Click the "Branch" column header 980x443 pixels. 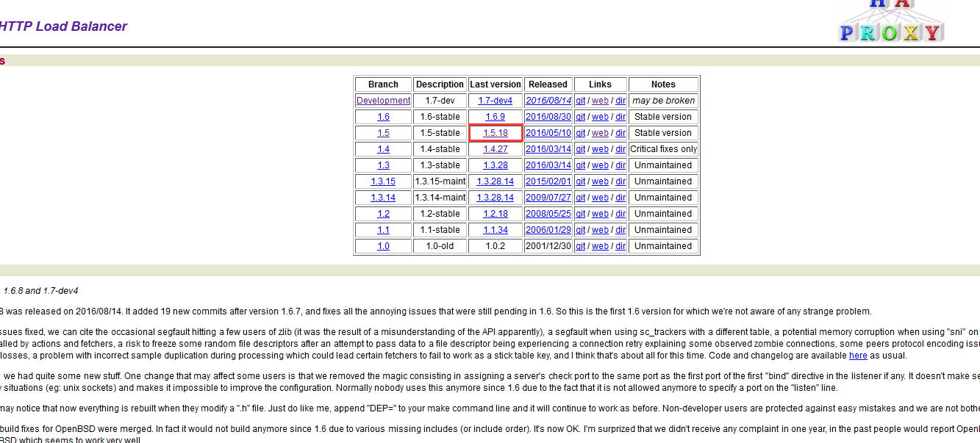tap(383, 84)
